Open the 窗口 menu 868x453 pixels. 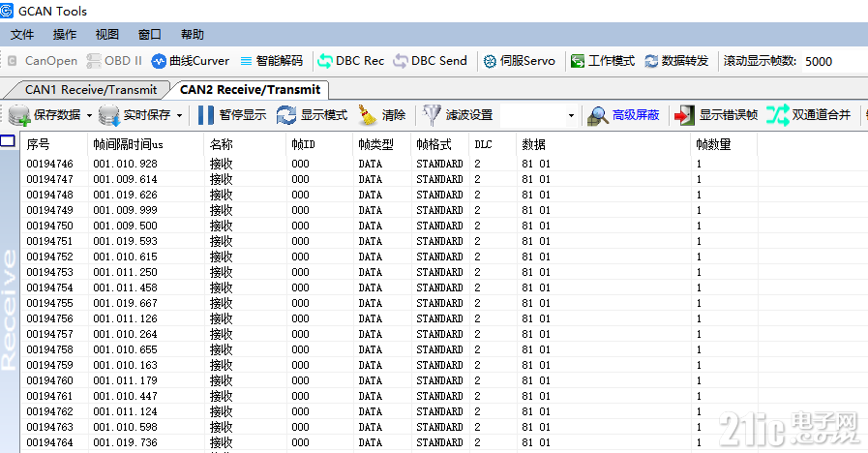tap(149, 34)
